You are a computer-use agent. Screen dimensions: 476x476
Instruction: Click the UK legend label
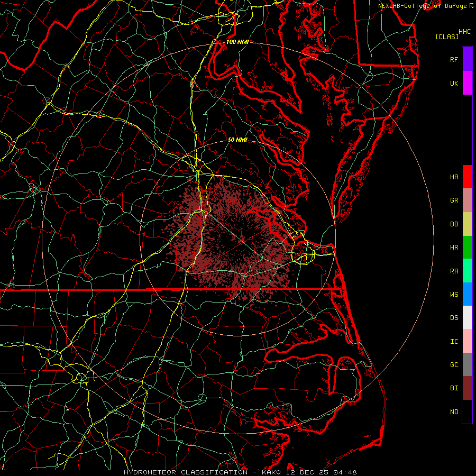coord(454,83)
